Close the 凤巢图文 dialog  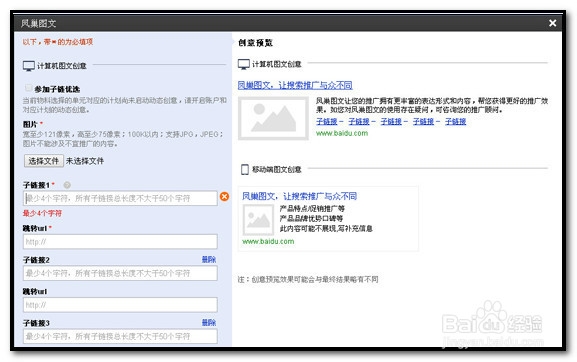[552, 23]
